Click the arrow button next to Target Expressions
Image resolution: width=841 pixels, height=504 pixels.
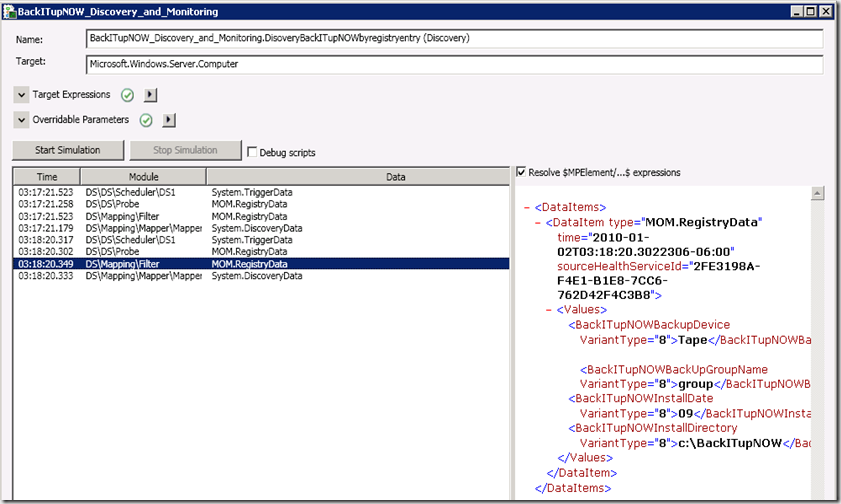tap(150, 95)
